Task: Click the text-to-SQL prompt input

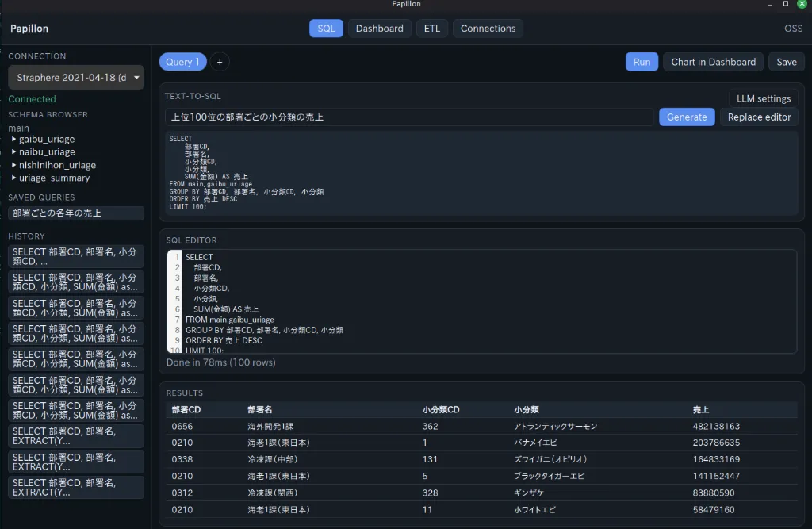Action: click(x=409, y=117)
